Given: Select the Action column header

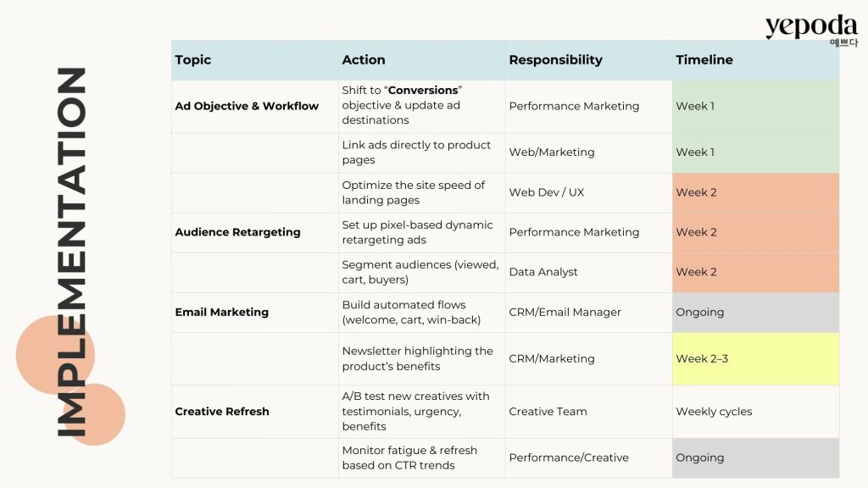Looking at the screenshot, I should [x=364, y=60].
